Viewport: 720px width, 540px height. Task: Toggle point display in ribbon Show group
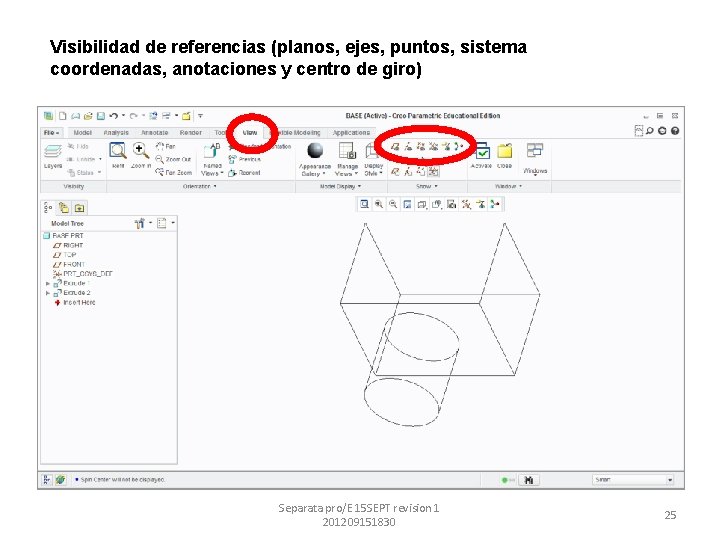(421, 146)
